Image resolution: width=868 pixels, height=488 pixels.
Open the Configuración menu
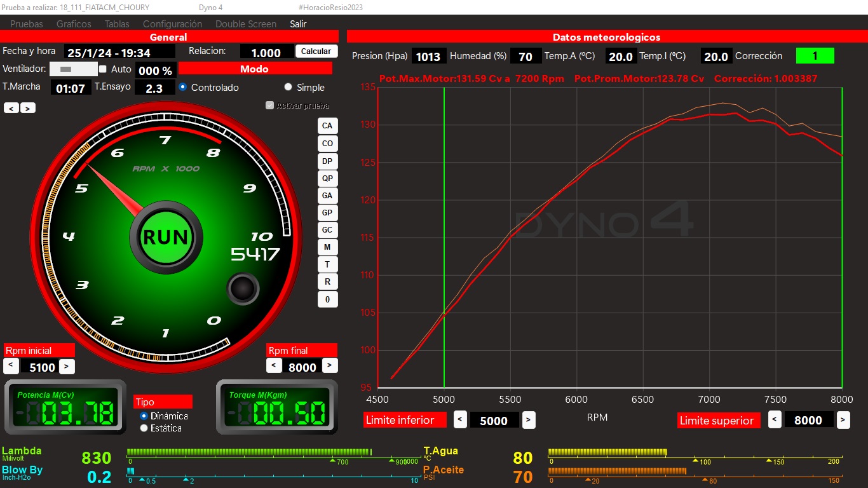coord(172,24)
